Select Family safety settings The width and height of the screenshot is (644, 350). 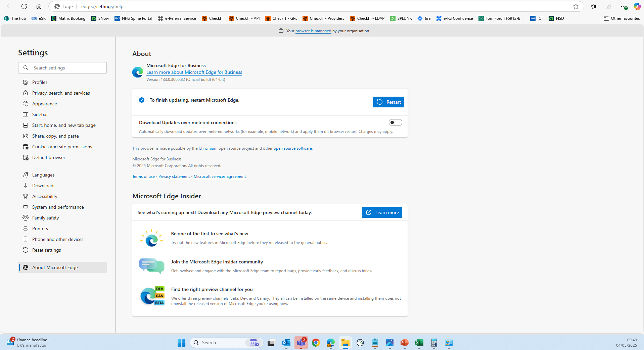pyautogui.click(x=62, y=218)
